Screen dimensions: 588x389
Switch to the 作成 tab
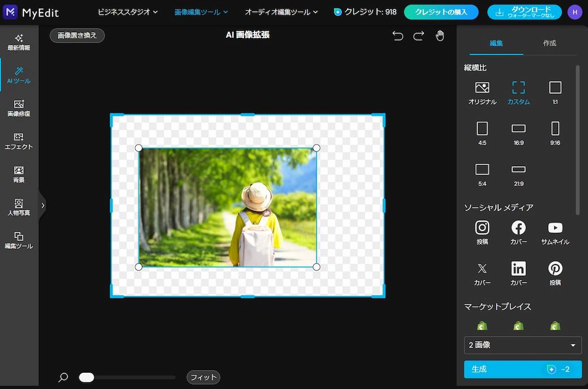point(549,43)
